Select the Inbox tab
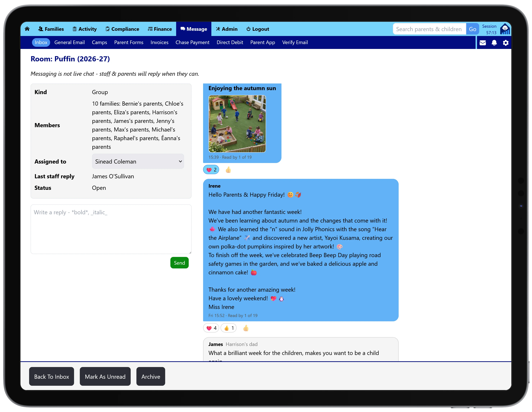This screenshot has width=532, height=412. pos(41,42)
